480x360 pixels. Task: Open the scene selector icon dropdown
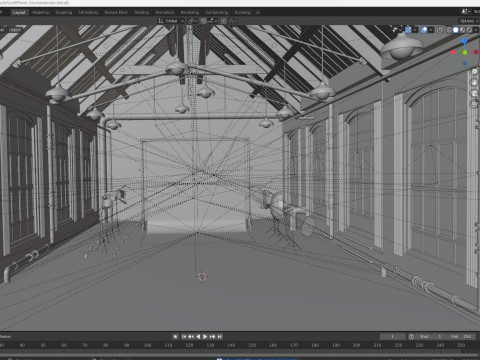(466, 12)
